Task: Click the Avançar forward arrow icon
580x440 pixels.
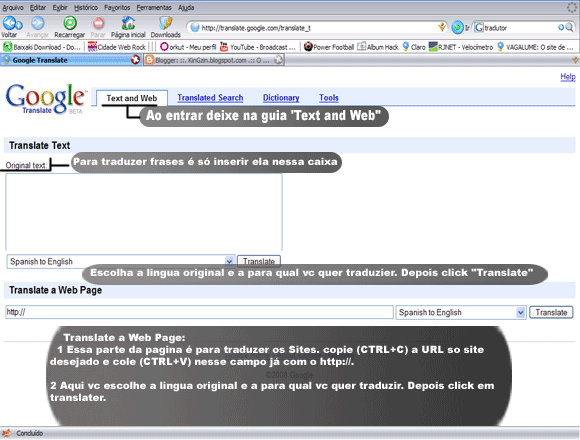Action: [x=37, y=23]
